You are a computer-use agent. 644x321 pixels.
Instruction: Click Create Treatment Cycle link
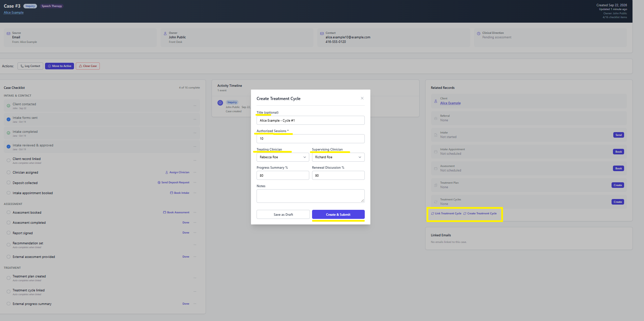(480, 213)
